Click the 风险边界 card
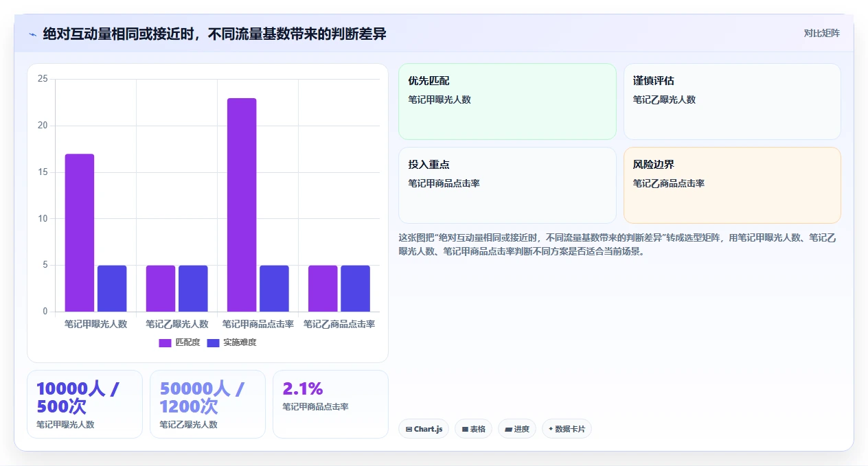 click(732, 185)
